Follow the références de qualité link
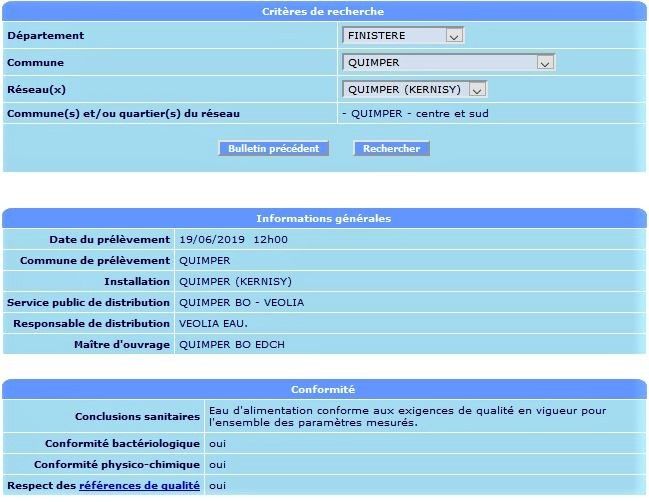 [139, 485]
